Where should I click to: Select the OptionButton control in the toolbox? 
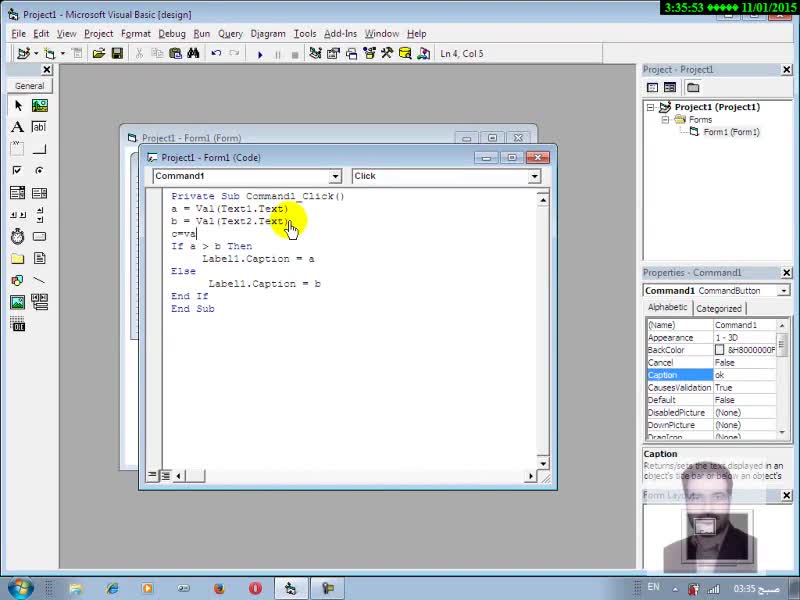coord(39,170)
